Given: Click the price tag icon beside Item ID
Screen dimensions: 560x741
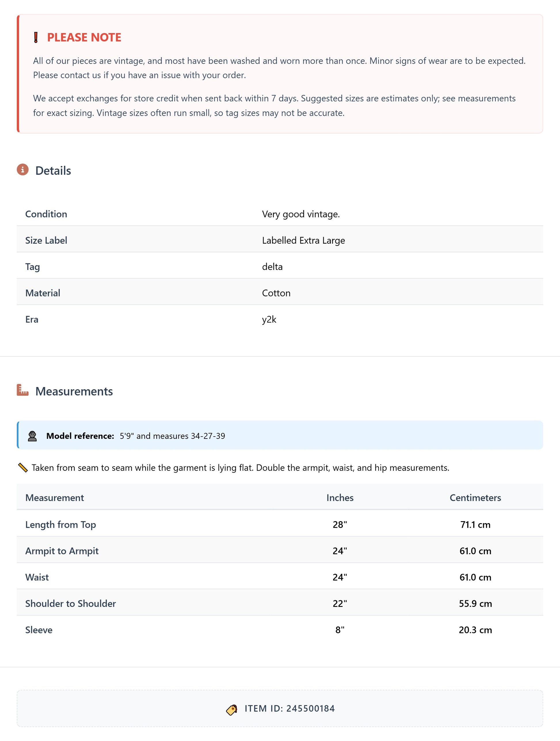Looking at the screenshot, I should coord(232,709).
